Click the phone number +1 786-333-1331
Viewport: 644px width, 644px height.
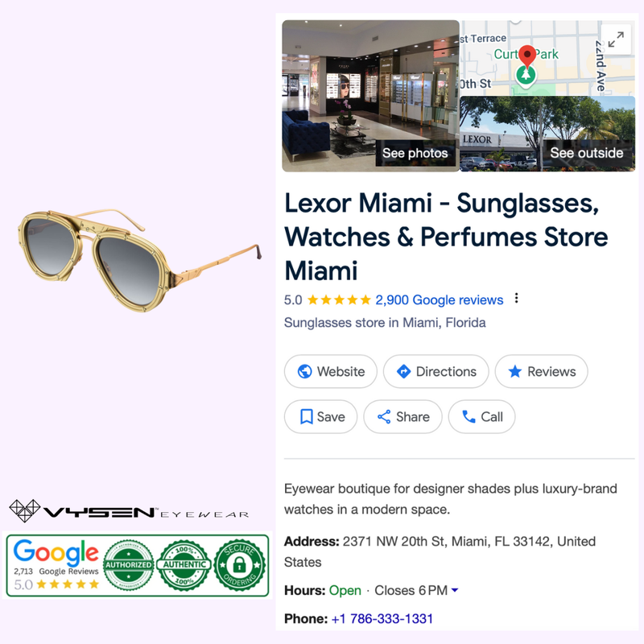click(x=382, y=618)
